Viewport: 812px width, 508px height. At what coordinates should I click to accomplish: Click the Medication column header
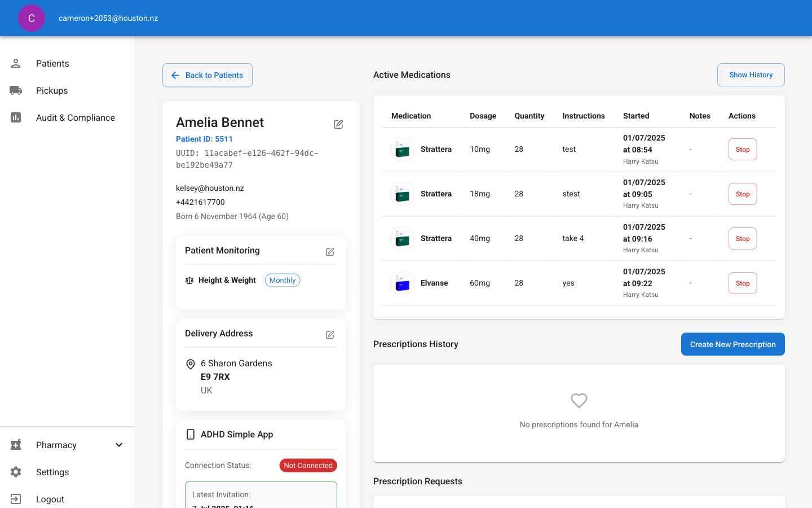411,116
